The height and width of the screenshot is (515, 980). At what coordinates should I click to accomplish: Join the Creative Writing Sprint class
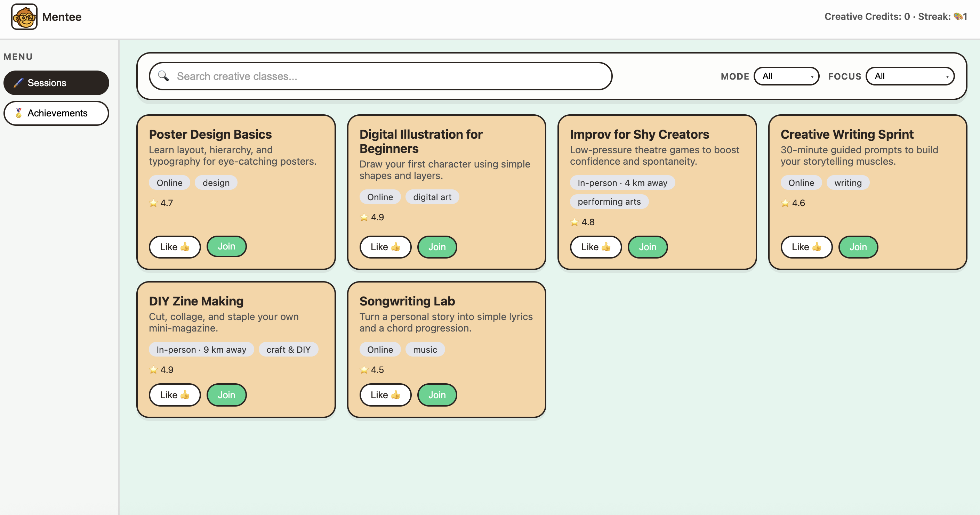[x=858, y=247]
